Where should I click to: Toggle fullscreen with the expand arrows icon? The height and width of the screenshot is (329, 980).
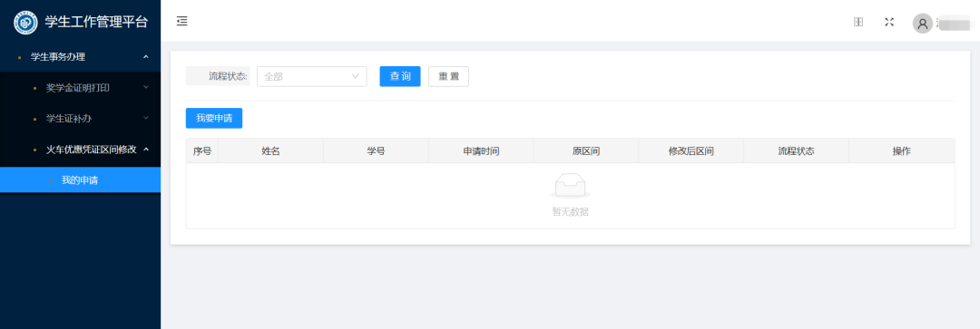[889, 22]
